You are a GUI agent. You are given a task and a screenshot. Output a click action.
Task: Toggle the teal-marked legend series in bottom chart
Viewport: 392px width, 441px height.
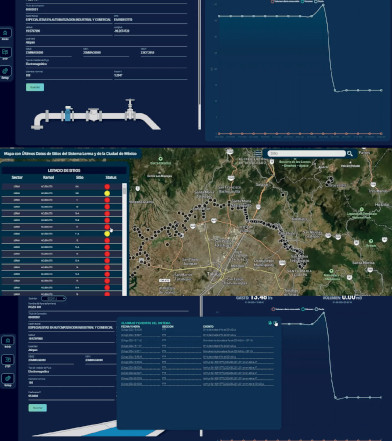pos(307,309)
